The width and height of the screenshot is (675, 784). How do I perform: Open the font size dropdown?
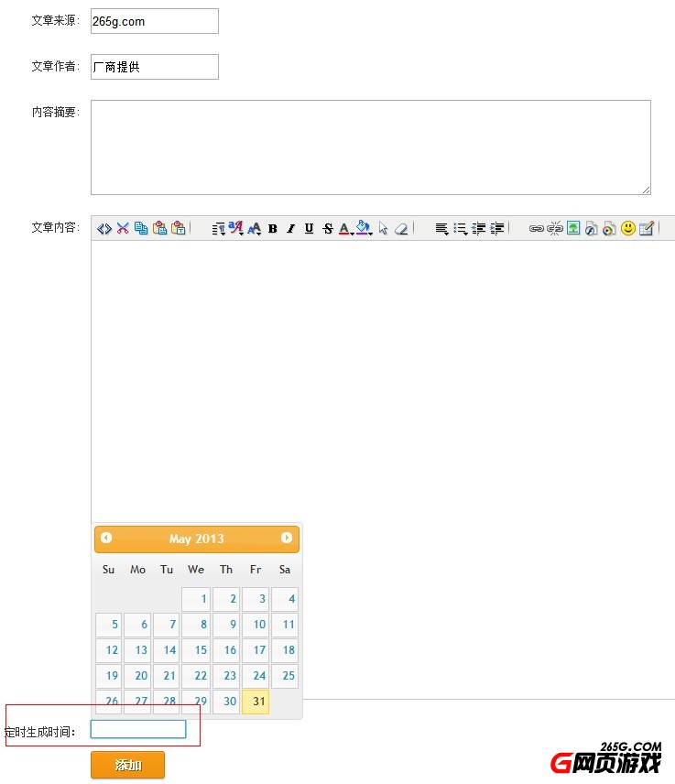[255, 229]
